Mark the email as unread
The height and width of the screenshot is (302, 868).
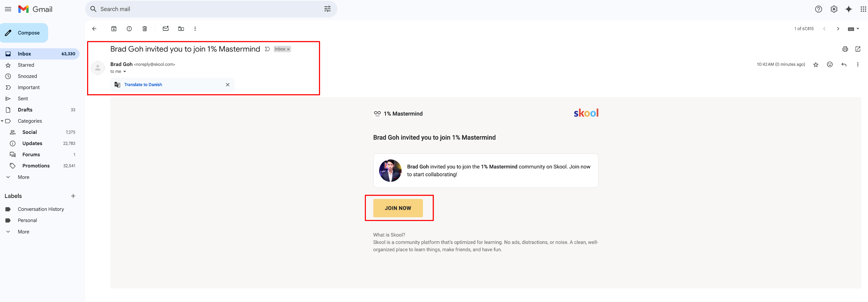(x=165, y=29)
